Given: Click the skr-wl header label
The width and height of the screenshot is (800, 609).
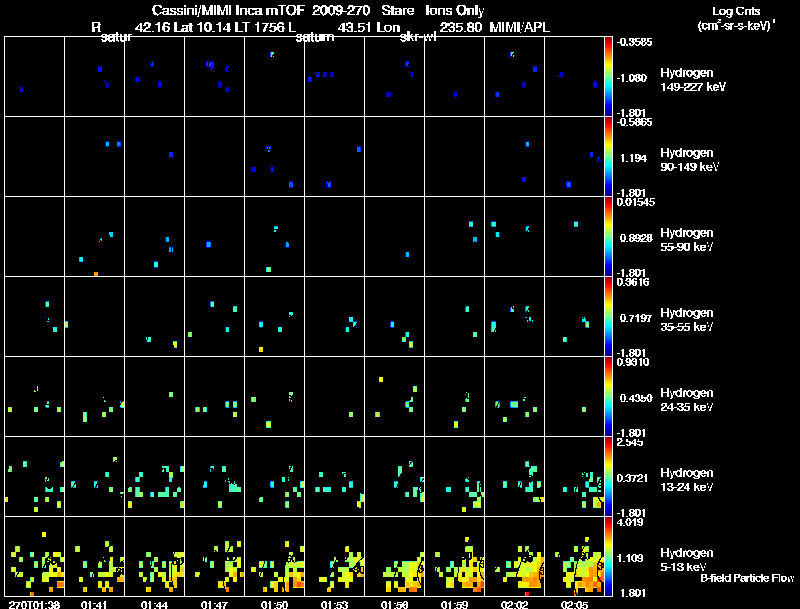Looking at the screenshot, I should (x=418, y=37).
